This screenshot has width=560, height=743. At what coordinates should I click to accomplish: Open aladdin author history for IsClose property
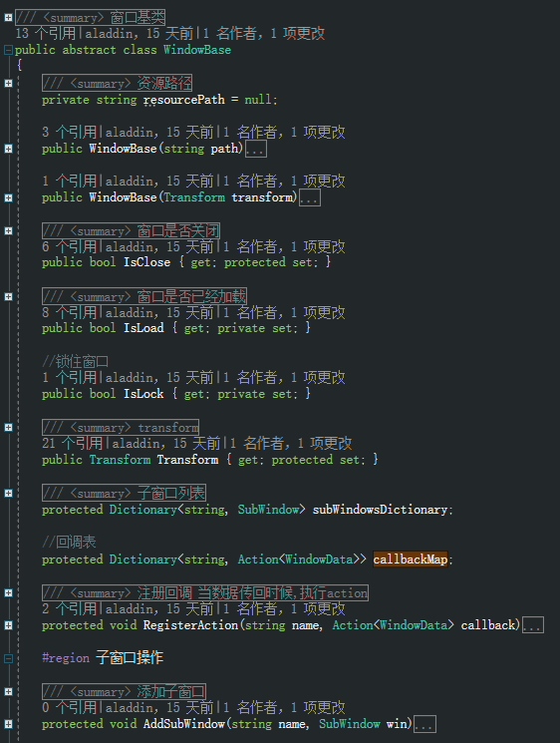(159, 247)
